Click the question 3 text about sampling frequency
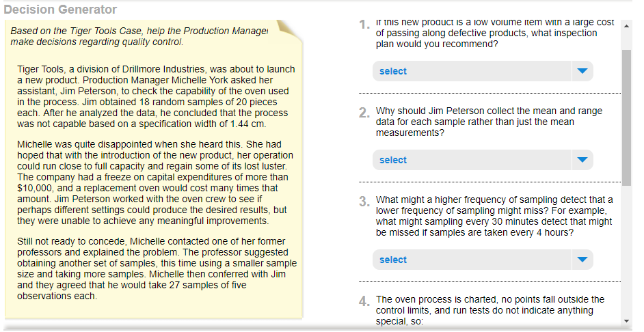The image size is (644, 332). click(x=494, y=216)
